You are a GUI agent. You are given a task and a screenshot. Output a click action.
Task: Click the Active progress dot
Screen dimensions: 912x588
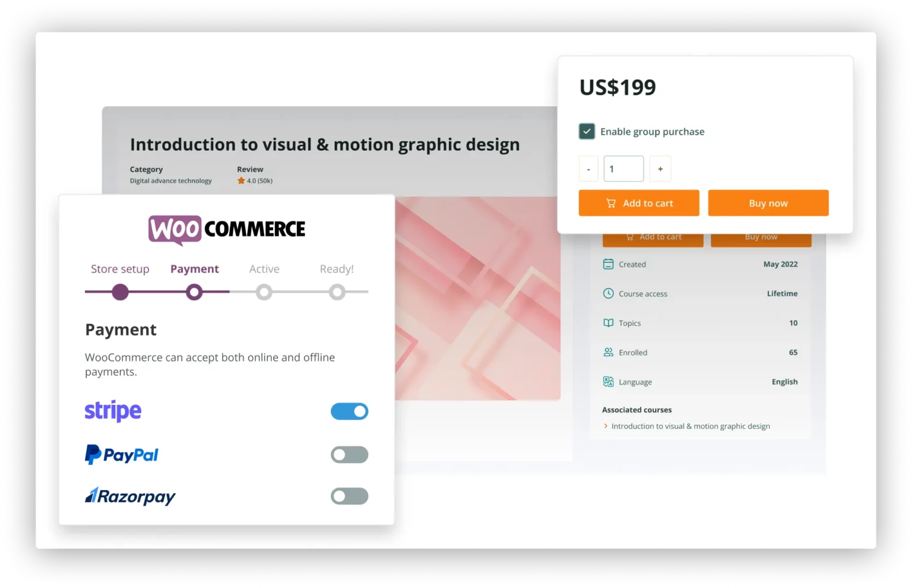pyautogui.click(x=264, y=292)
